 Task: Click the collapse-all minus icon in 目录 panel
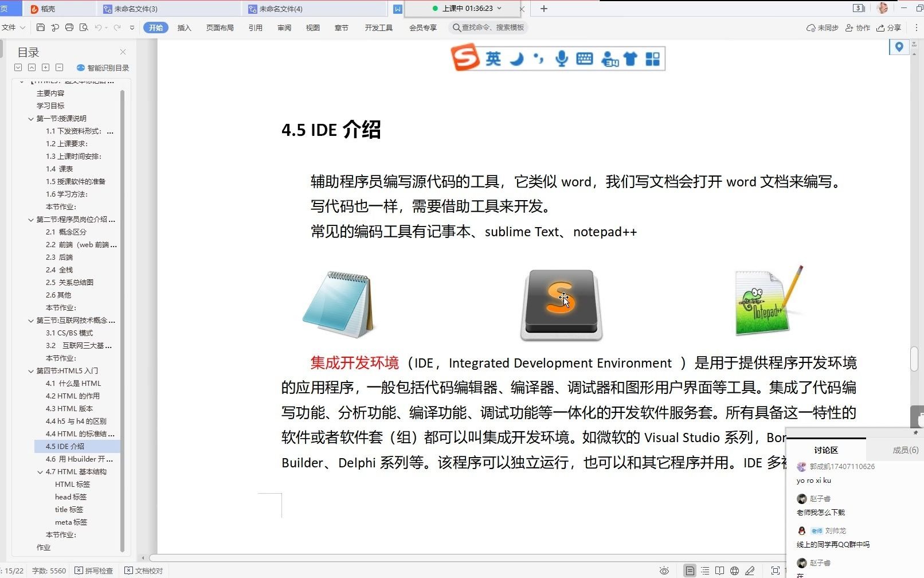tap(60, 68)
